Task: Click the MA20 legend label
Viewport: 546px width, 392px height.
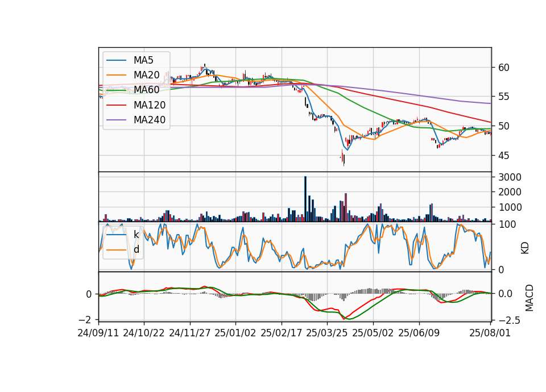Action: (147, 75)
